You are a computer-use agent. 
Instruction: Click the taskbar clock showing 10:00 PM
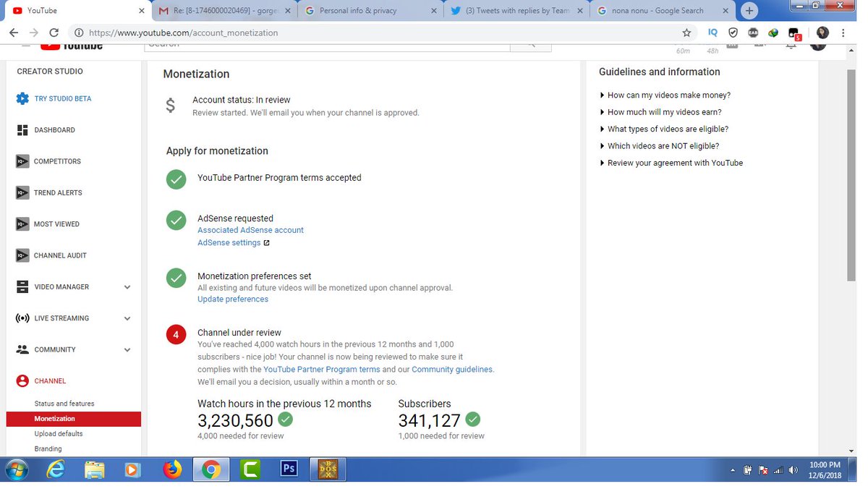(x=825, y=469)
